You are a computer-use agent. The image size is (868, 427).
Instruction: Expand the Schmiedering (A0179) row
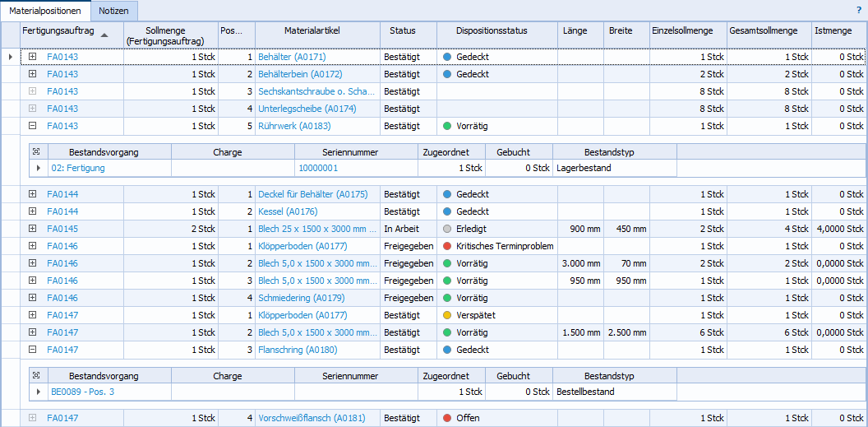point(32,298)
